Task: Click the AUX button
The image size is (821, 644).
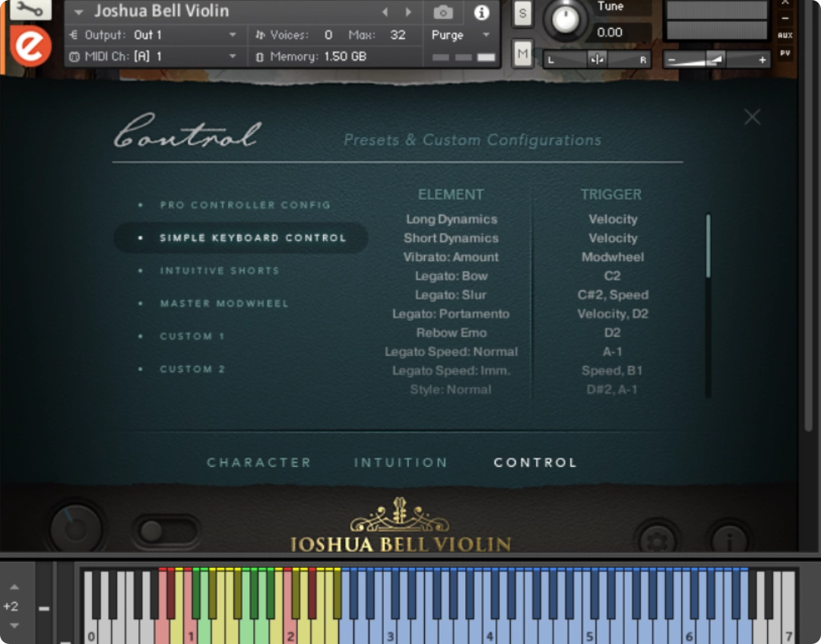Action: click(x=785, y=36)
